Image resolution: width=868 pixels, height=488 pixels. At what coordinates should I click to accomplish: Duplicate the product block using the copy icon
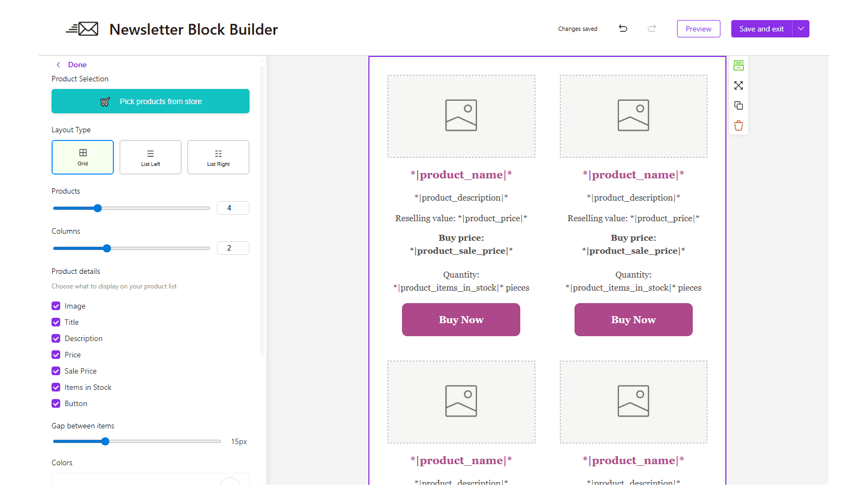(738, 105)
